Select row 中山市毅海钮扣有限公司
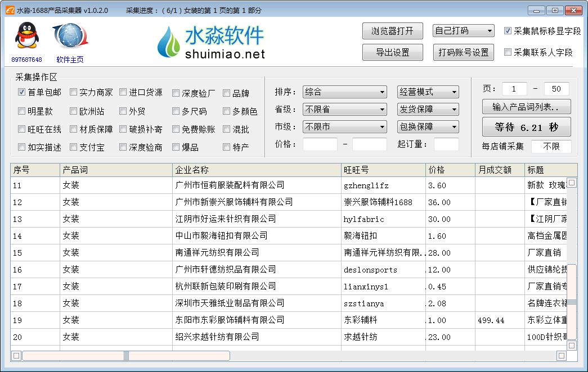The width and height of the screenshot is (588, 372). click(289, 235)
